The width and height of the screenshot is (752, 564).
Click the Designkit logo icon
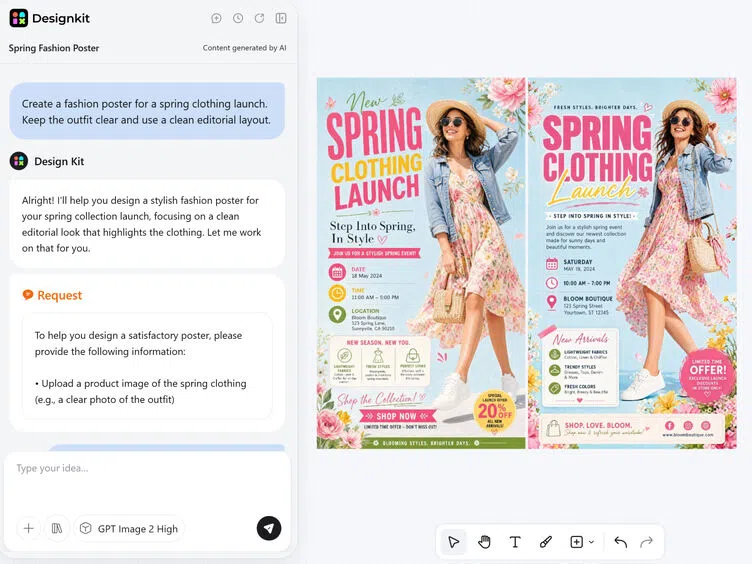(19, 18)
